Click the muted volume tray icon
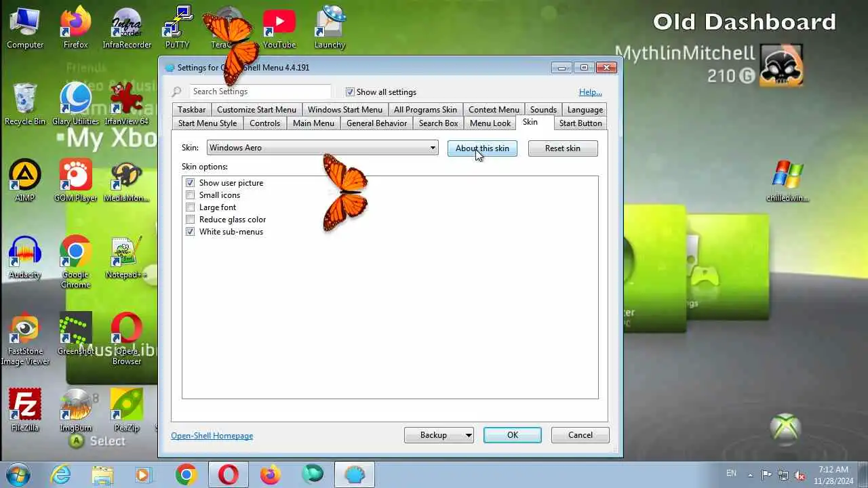868x488 pixels. point(800,475)
